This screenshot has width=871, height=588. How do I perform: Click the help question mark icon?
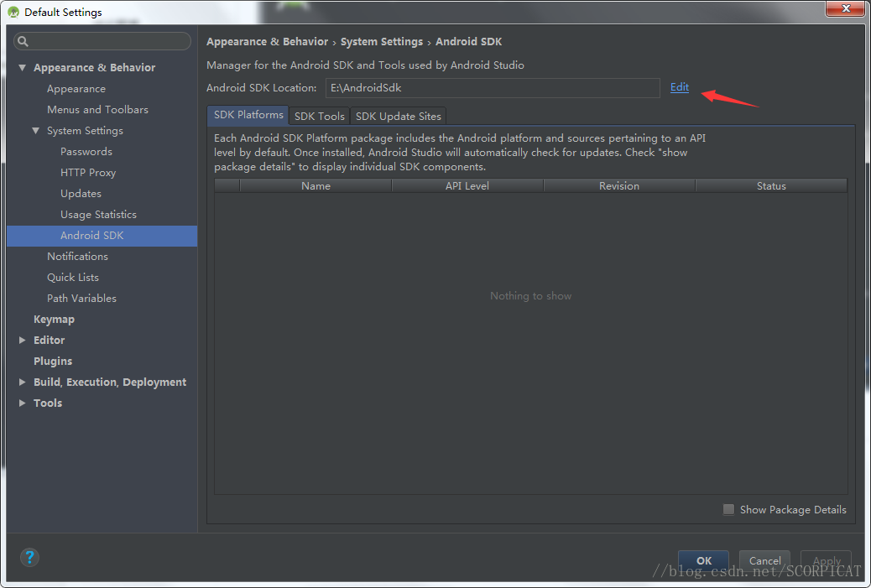tap(29, 557)
